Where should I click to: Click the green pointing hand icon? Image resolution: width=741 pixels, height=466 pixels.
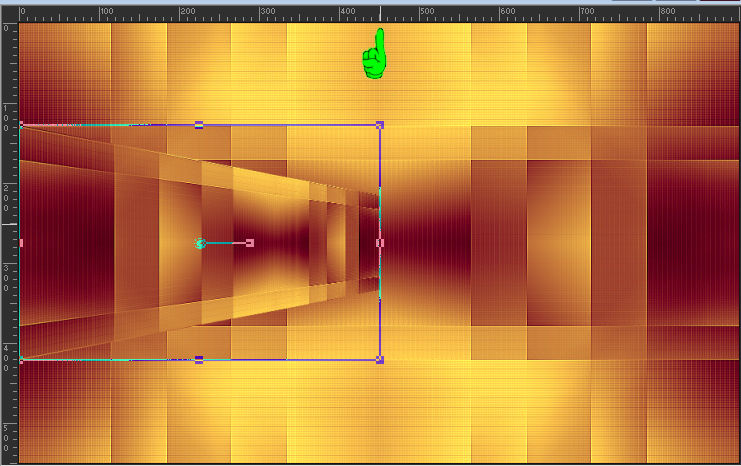click(x=375, y=55)
